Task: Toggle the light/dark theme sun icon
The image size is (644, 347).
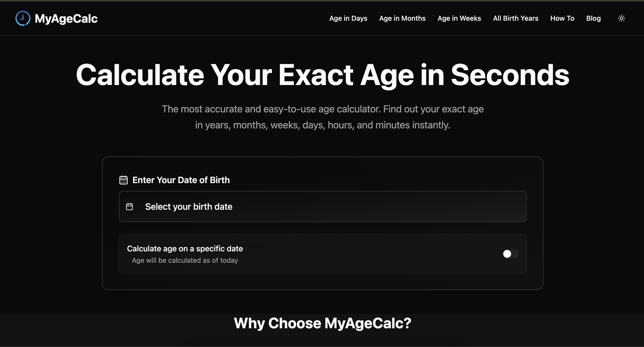Action: pos(622,18)
